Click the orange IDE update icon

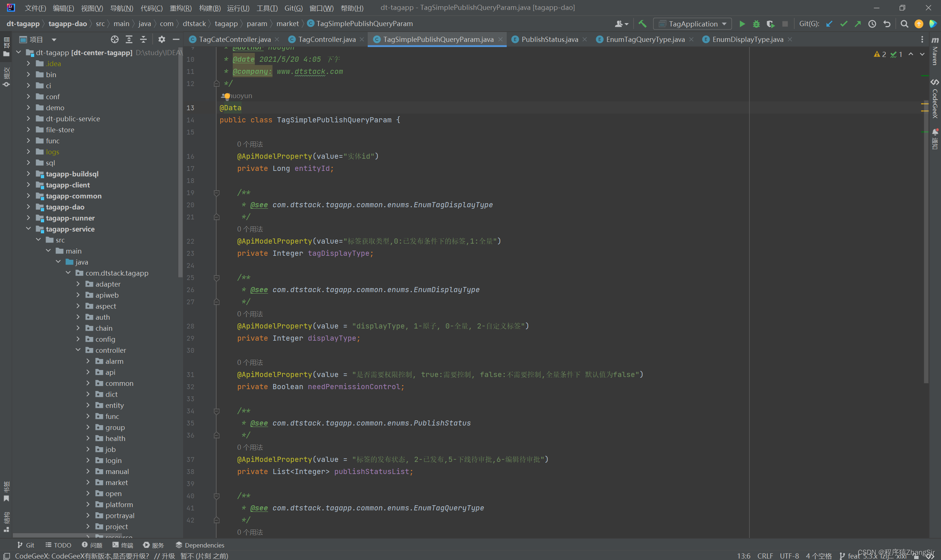coord(919,24)
